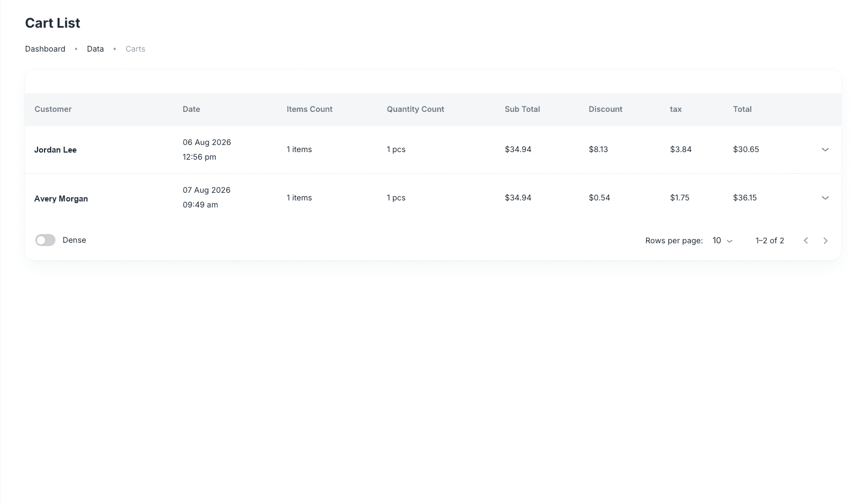The height and width of the screenshot is (504, 865).
Task: Click Jordan Lee's 1 items cell
Action: click(299, 149)
